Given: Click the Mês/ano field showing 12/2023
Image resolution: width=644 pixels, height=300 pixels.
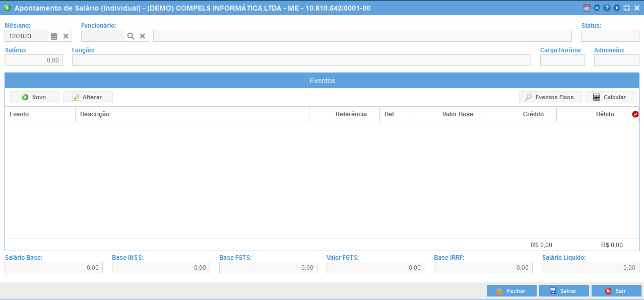Looking at the screenshot, I should (x=27, y=36).
